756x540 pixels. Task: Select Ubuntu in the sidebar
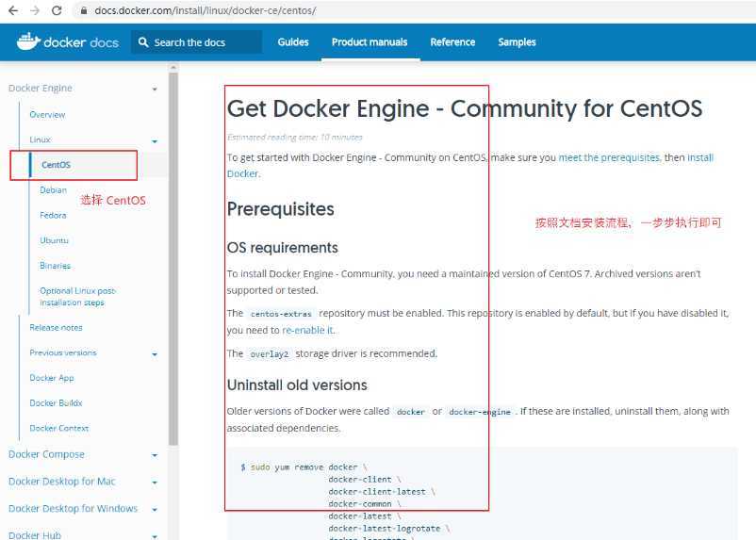[54, 240]
